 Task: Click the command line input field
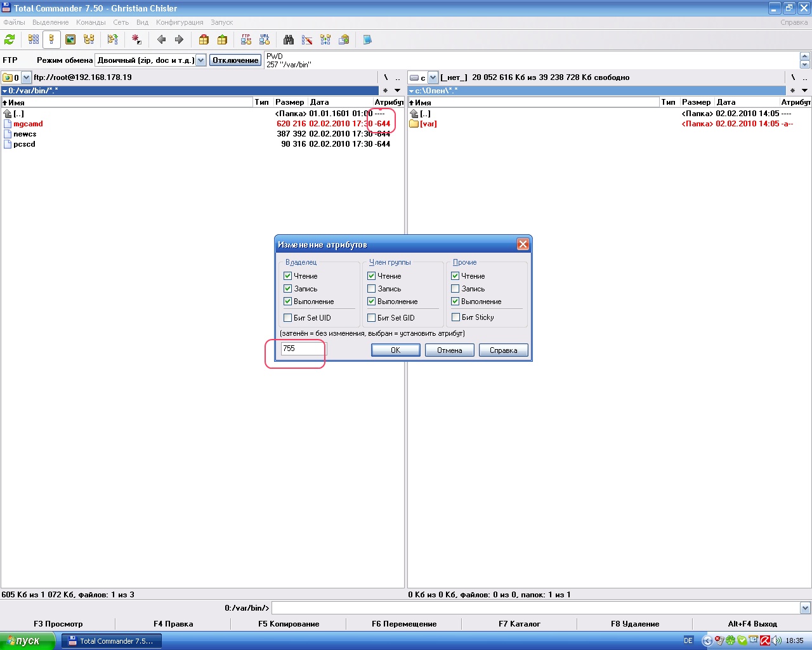tap(536, 608)
